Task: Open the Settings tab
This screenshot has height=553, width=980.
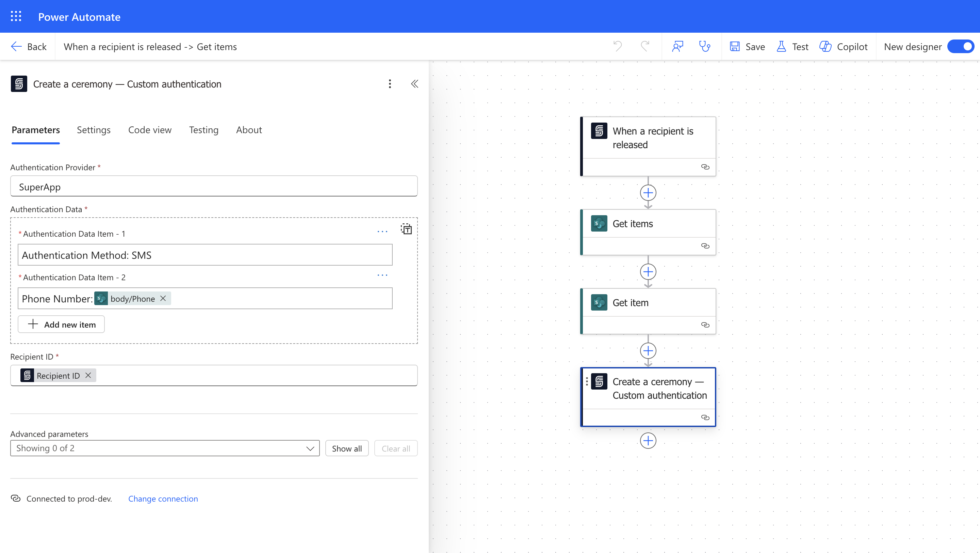Action: tap(94, 130)
